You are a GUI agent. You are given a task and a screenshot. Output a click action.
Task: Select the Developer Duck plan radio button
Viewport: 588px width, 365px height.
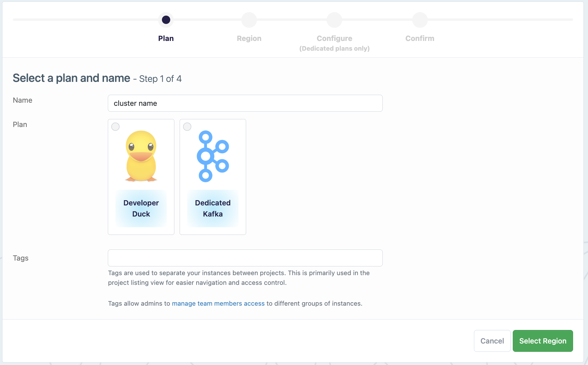pyautogui.click(x=115, y=127)
